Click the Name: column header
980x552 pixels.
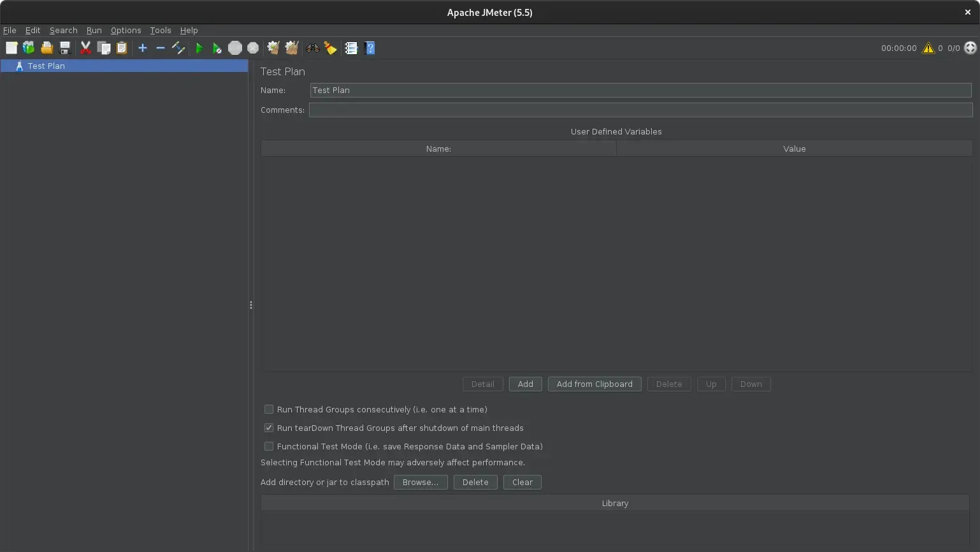[438, 149]
